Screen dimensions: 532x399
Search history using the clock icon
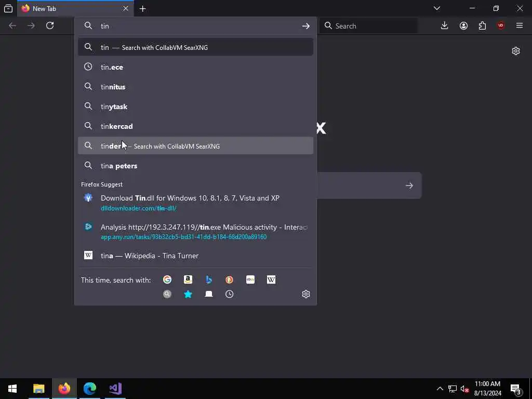pyautogui.click(x=229, y=294)
